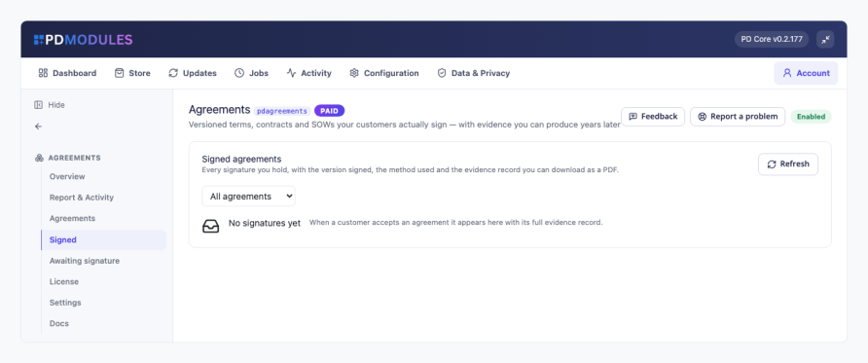868x363 pixels.
Task: Click the Agreements page title
Action: [x=220, y=110]
